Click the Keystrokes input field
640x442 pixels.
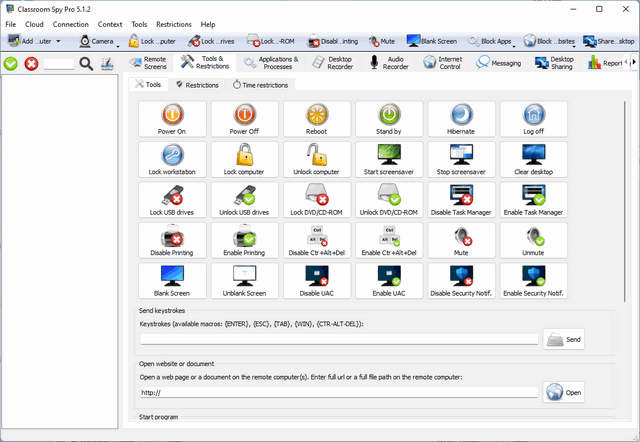click(339, 340)
